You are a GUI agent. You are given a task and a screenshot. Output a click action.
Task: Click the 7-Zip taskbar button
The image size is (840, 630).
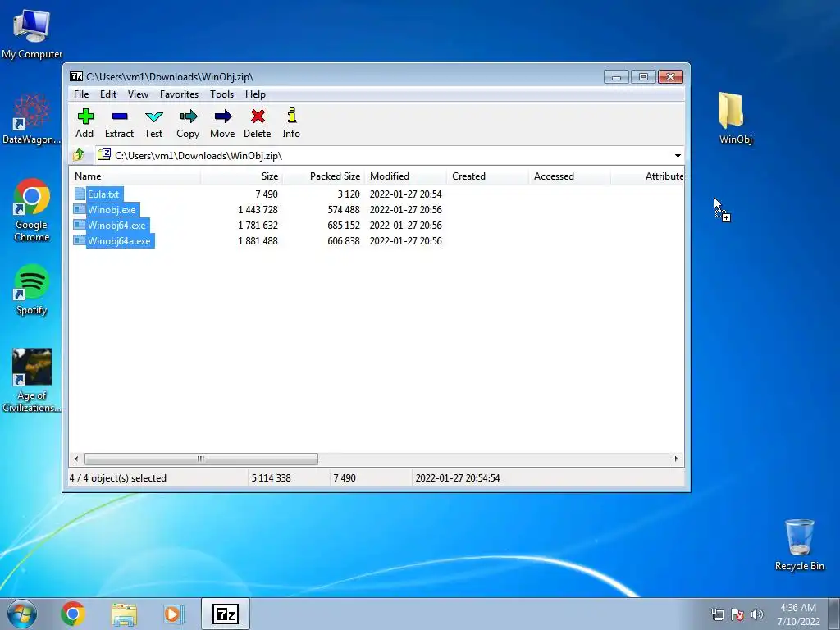click(226, 614)
